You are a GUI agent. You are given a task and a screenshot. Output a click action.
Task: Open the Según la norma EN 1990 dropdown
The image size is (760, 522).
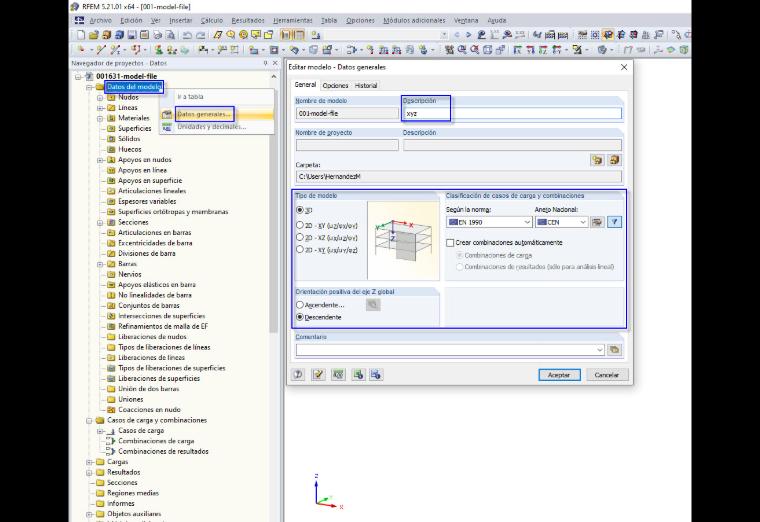click(x=527, y=222)
